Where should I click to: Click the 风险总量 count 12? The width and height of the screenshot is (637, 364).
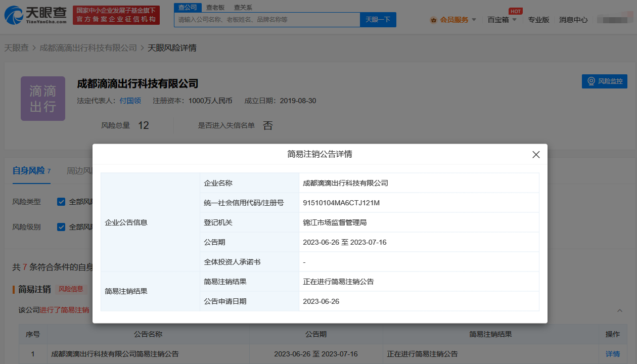pos(144,125)
